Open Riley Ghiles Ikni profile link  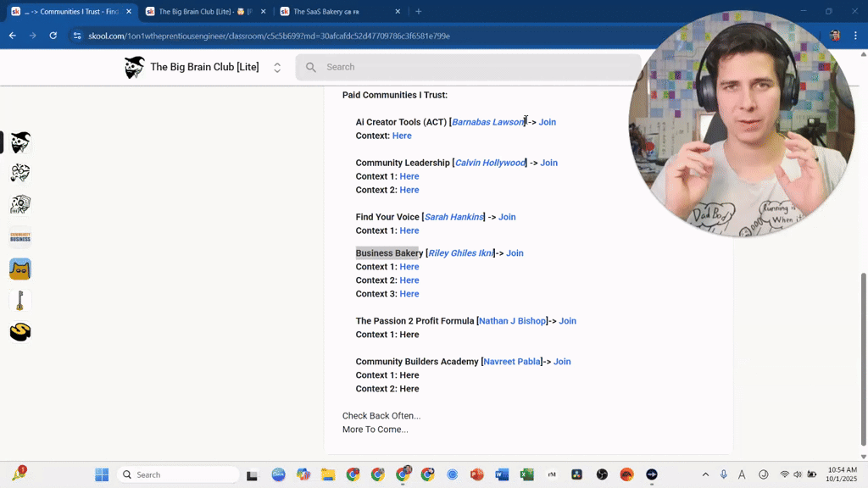coord(460,252)
